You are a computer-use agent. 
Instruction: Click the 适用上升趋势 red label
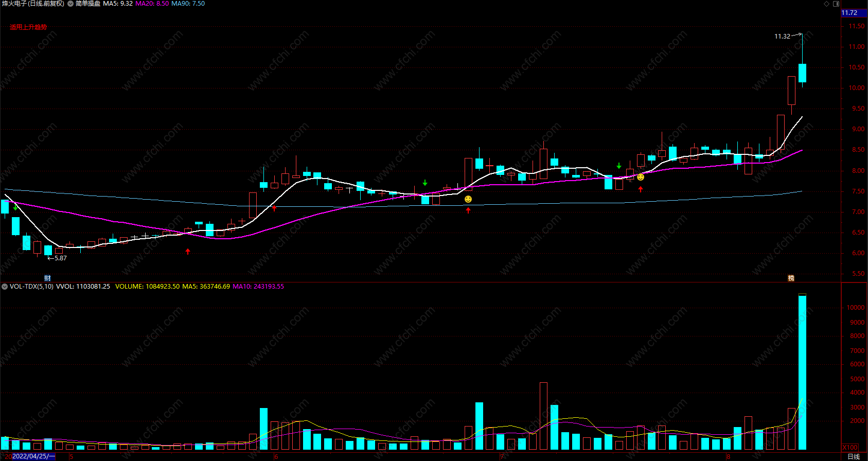tap(28, 27)
